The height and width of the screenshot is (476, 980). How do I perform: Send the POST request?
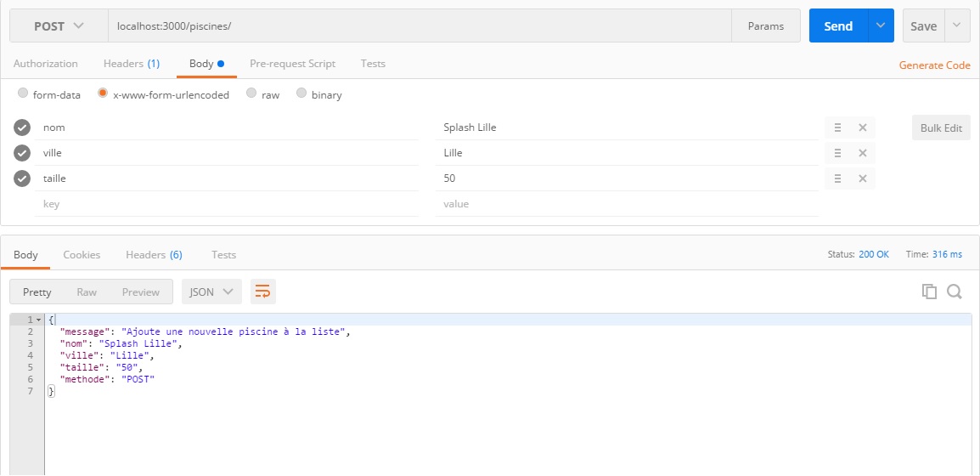[x=838, y=25]
